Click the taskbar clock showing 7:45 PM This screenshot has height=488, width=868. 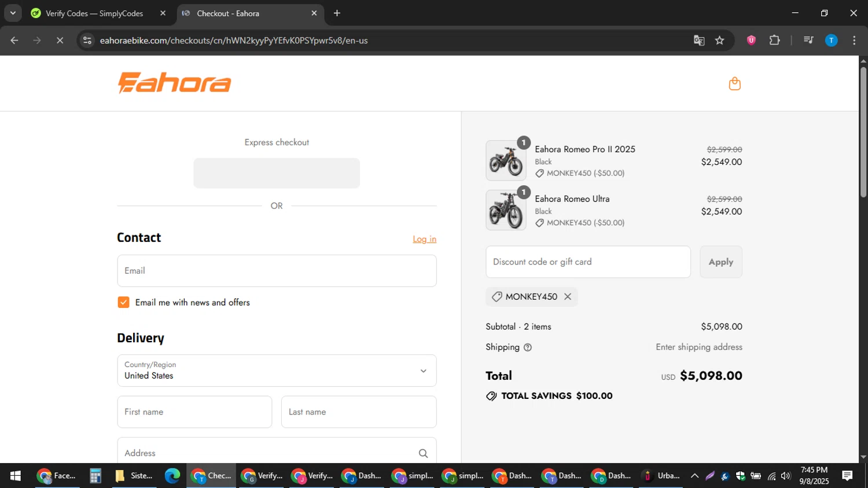(814, 476)
